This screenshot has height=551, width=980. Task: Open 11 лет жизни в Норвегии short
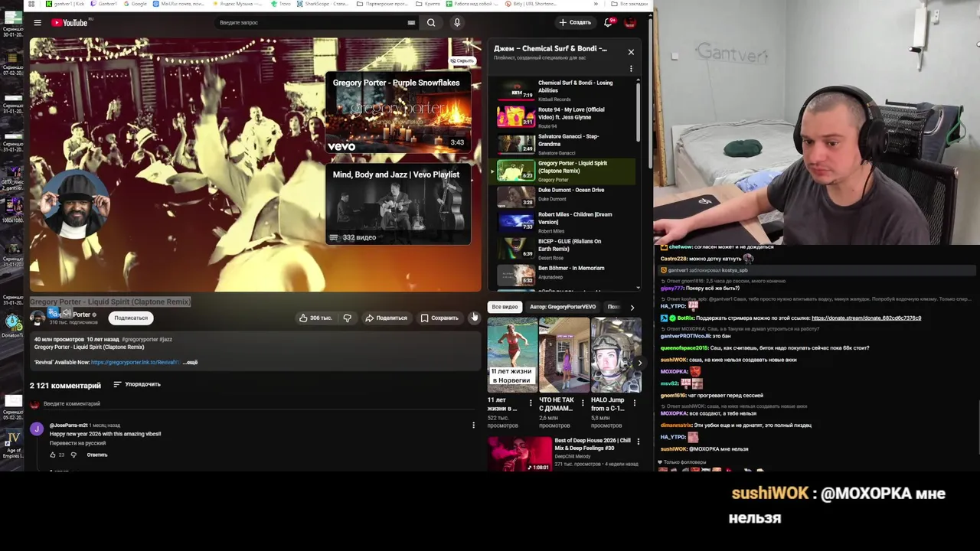pyautogui.click(x=512, y=356)
